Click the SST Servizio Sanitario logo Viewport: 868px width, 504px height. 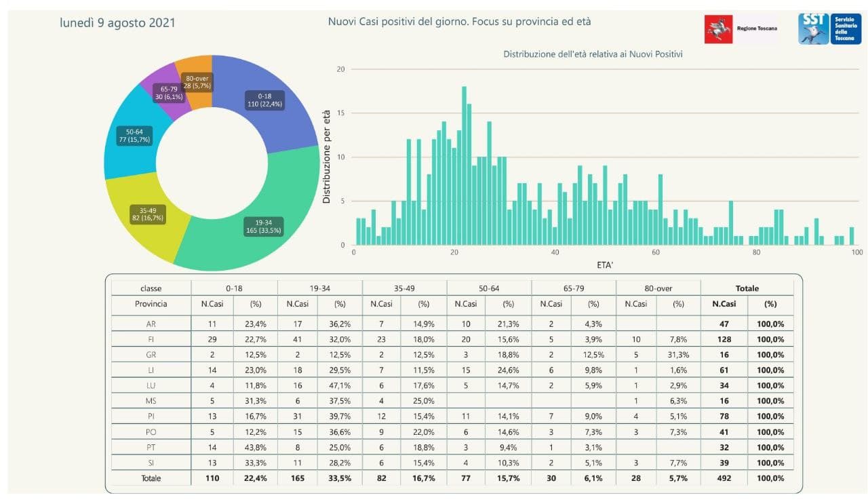coord(829,29)
